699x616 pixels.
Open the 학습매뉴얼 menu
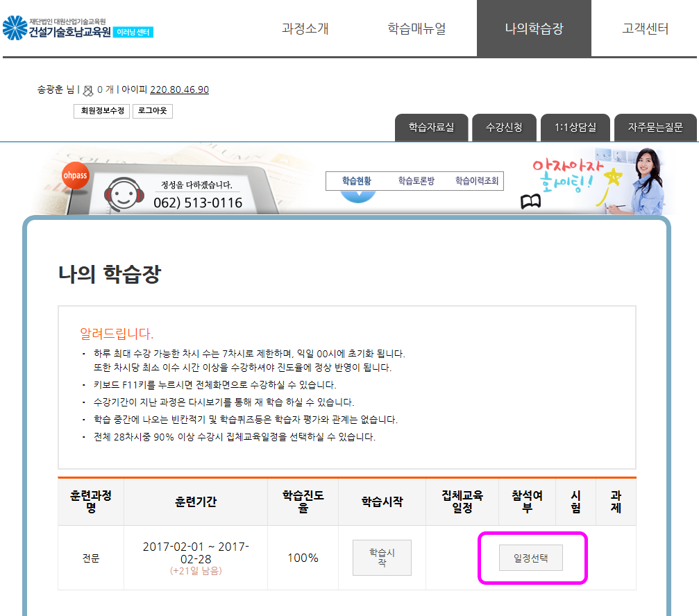point(416,28)
